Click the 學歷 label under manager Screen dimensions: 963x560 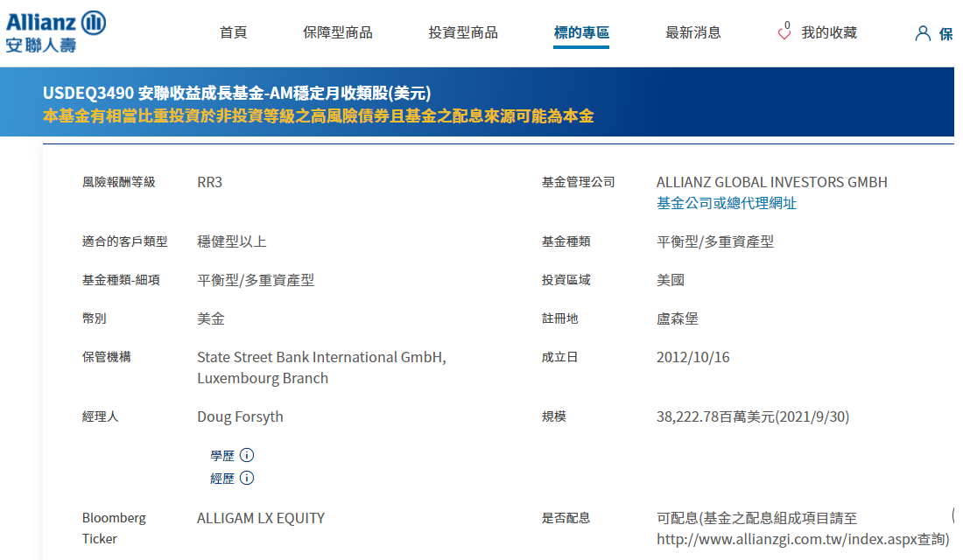pos(222,456)
